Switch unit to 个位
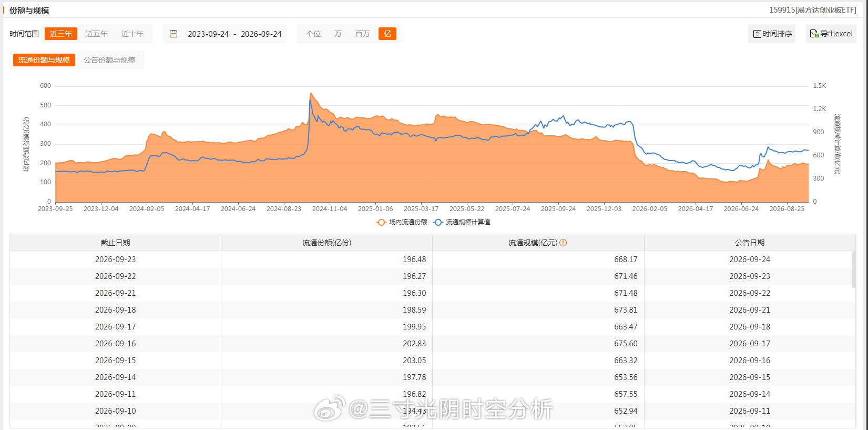Image resolution: width=868 pixels, height=430 pixels. 313,34
